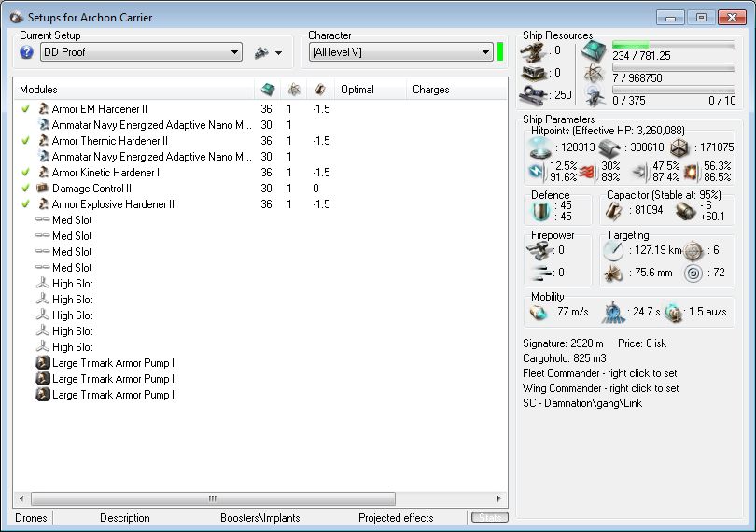
Task: Switch to the Description tab
Action: click(125, 518)
